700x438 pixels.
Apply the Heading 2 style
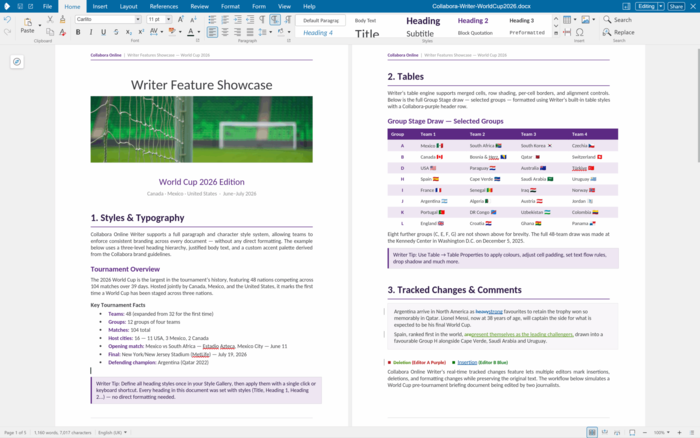tap(473, 21)
